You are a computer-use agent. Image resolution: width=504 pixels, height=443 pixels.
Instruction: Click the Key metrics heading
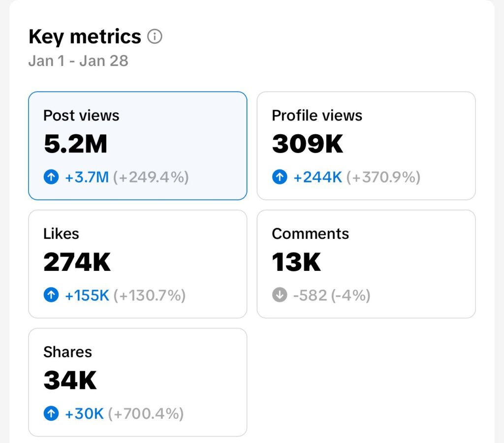pyautogui.click(x=85, y=36)
